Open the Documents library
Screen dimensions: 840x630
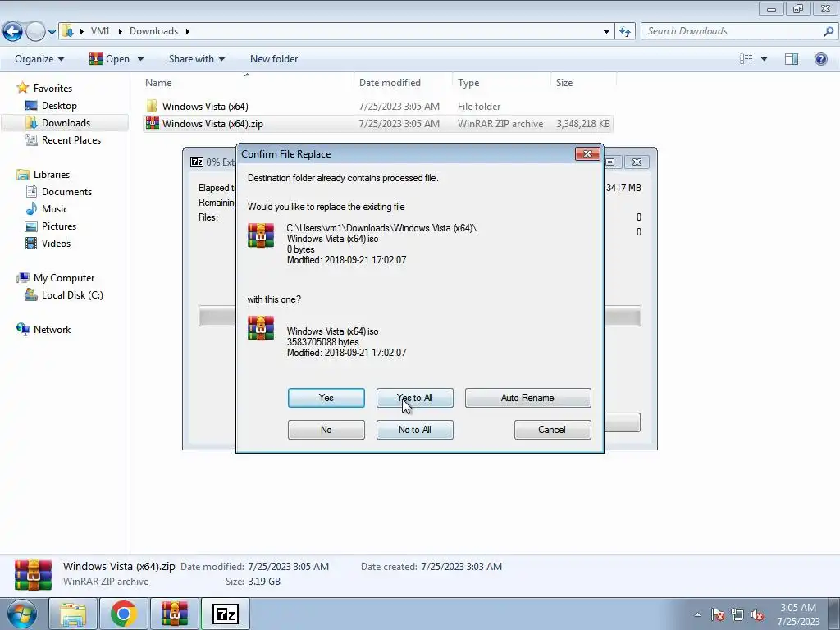[x=66, y=192]
